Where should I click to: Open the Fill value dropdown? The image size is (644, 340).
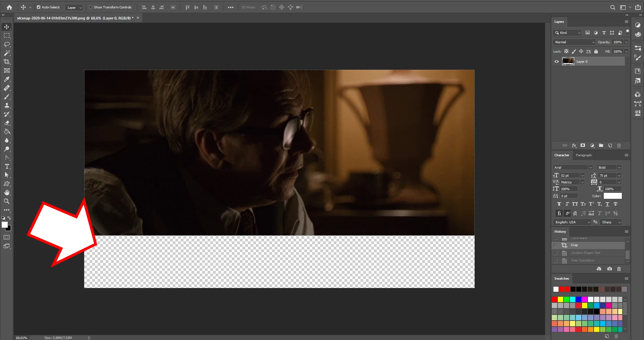click(626, 51)
